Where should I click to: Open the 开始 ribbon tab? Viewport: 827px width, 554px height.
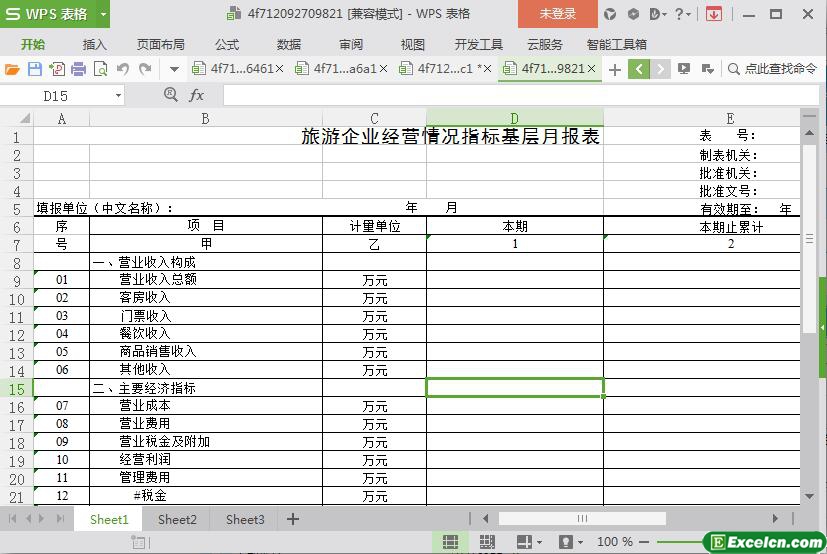pos(33,44)
